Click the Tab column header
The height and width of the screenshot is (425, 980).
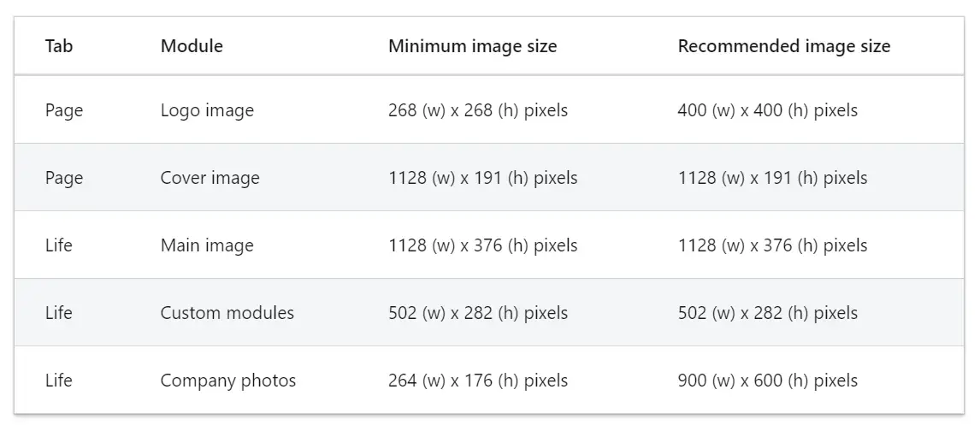59,46
